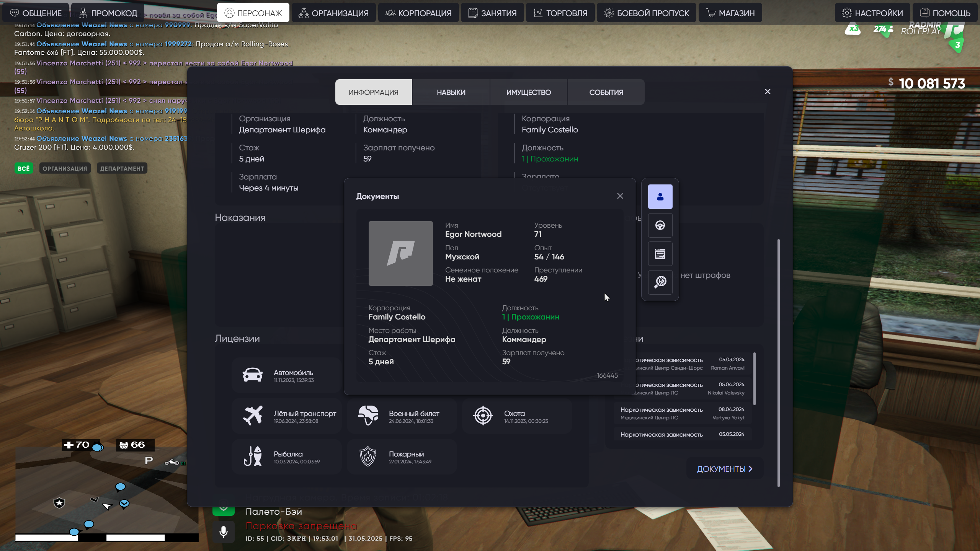Switch to the ИНФОРМАЦИЯ sub-tab
Screen dimensions: 980x551
(x=374, y=92)
